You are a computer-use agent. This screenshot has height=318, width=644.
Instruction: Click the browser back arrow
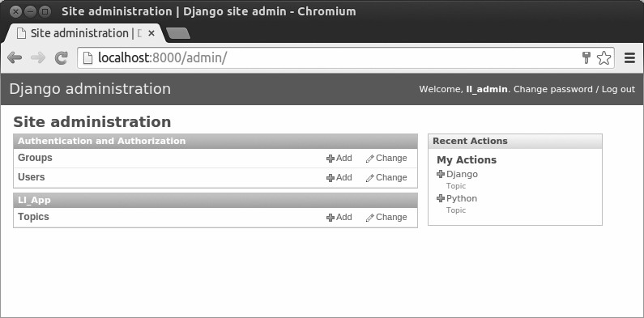(15, 58)
